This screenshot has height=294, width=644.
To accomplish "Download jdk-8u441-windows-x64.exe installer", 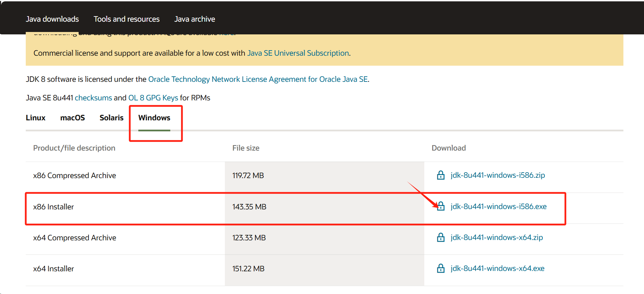I will point(497,269).
